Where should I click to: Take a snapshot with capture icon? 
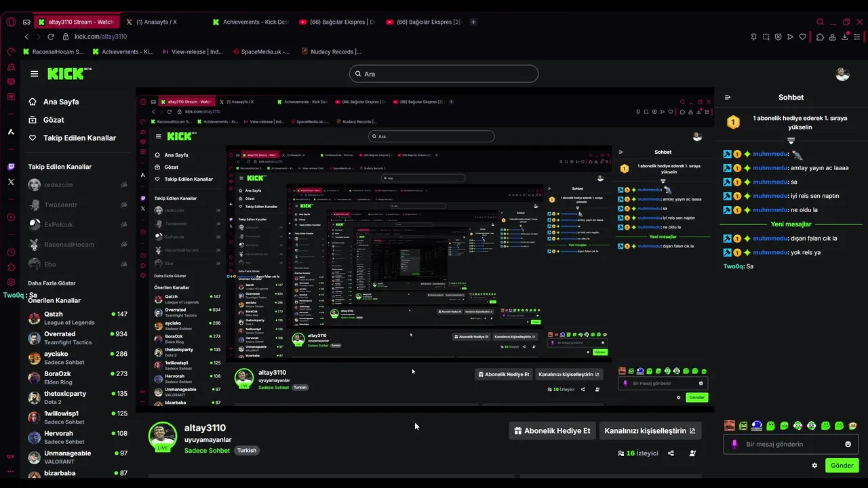pyautogui.click(x=766, y=37)
